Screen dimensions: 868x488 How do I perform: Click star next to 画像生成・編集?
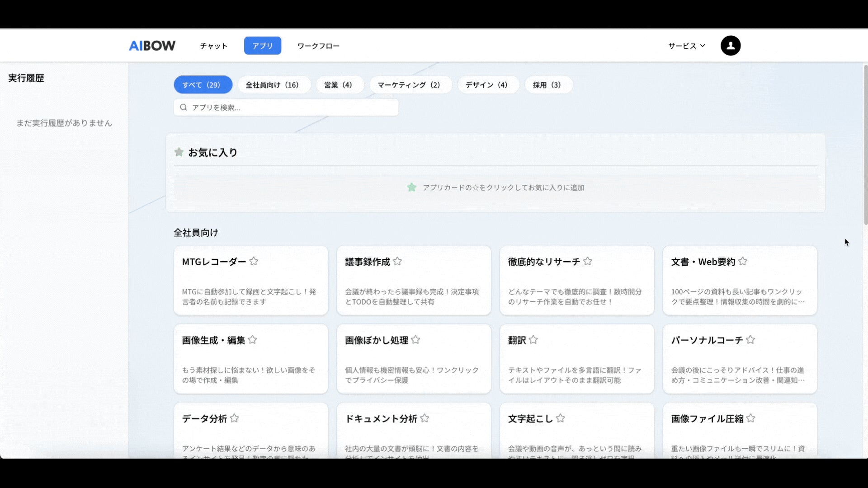[x=253, y=340]
